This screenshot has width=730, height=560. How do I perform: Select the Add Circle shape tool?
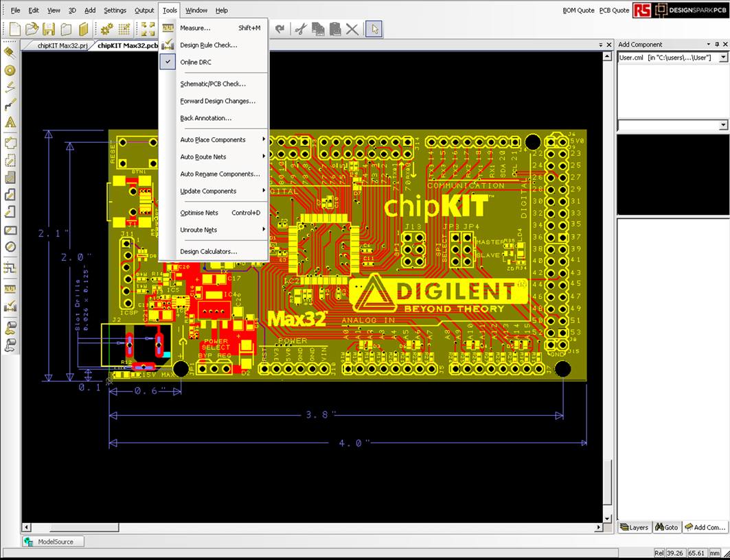click(x=10, y=248)
